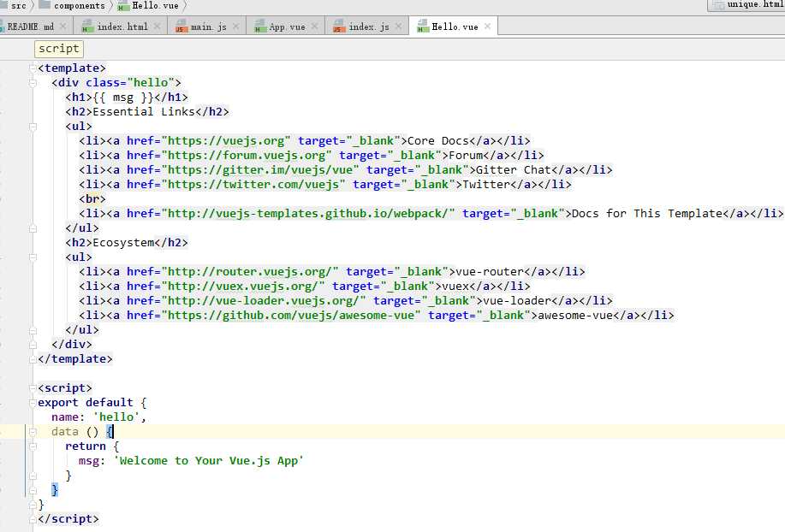Collapse the first ul list fold marker

[33, 127]
